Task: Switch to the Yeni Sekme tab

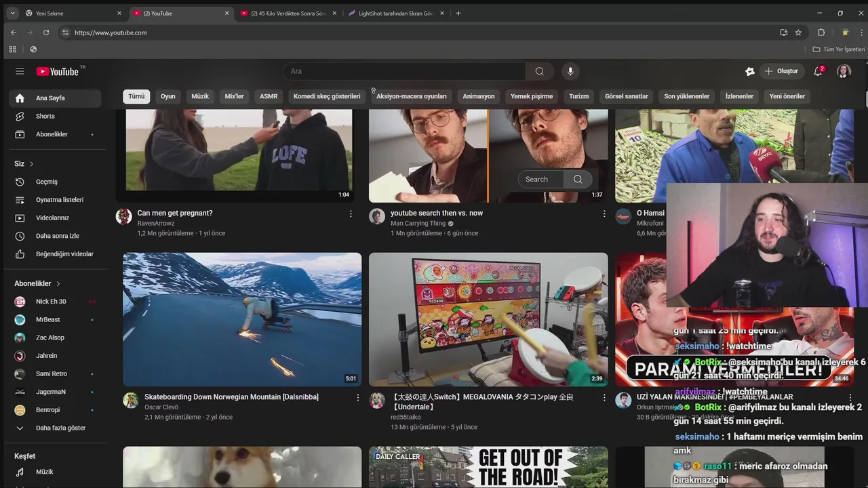Action: click(73, 13)
